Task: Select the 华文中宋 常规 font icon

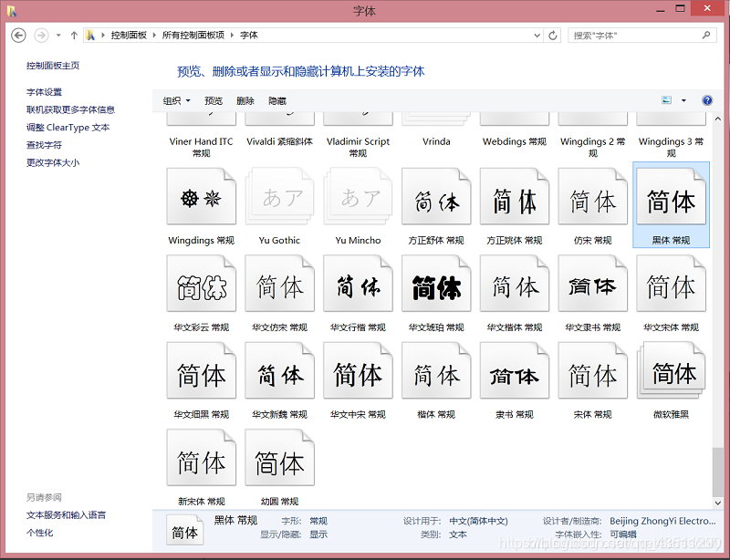Action: 358,370
